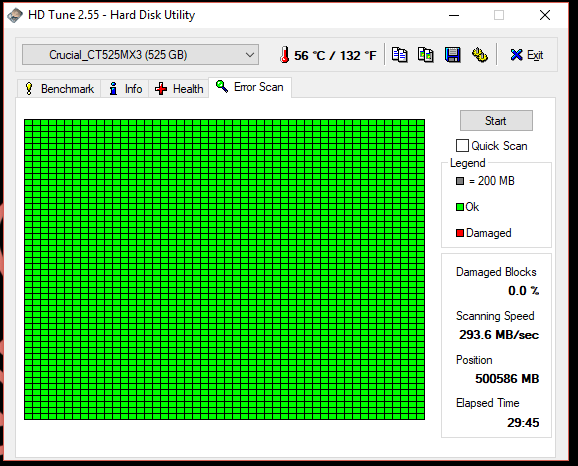
Task: Enable the Quick Scan checkbox
Action: point(462,146)
